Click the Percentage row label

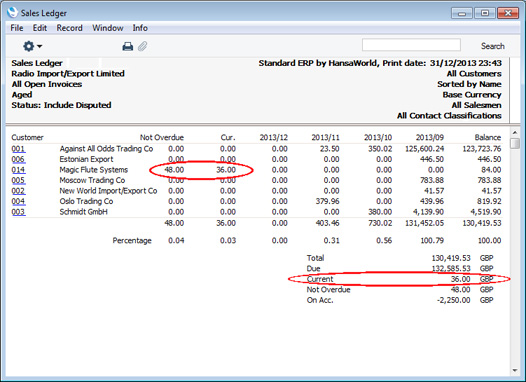pos(132,241)
